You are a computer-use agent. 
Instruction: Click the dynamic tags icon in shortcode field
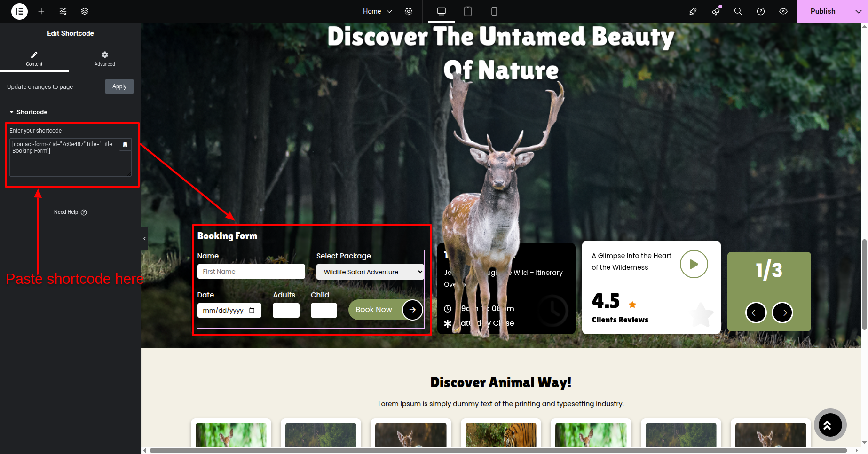click(x=125, y=145)
